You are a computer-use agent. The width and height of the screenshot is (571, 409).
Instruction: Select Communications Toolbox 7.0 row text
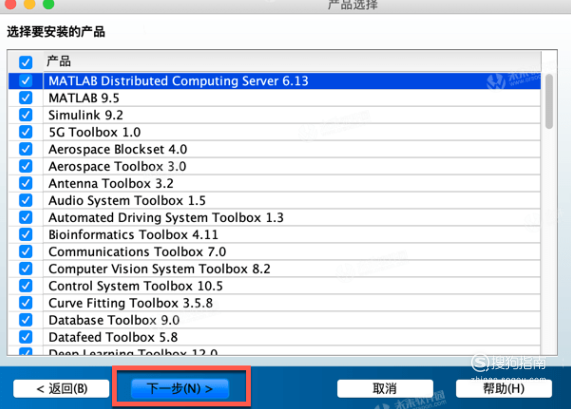click(x=137, y=252)
